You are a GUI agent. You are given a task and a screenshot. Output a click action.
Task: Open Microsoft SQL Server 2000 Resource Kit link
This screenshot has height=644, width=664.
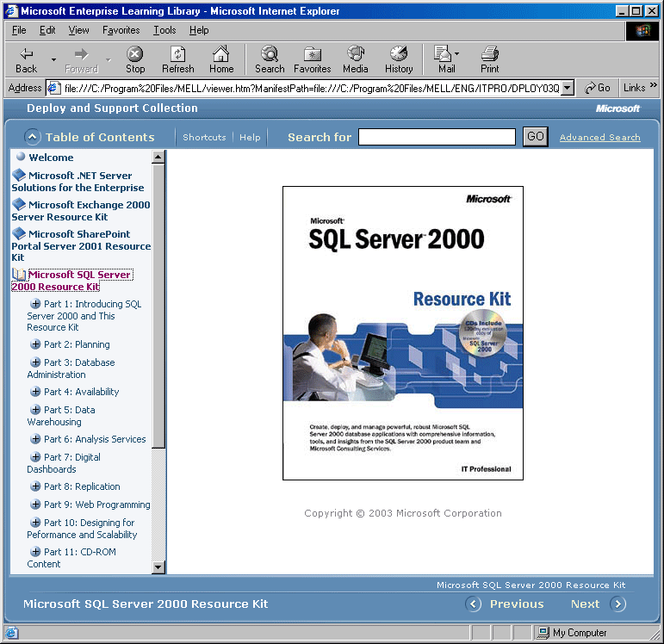click(x=72, y=281)
